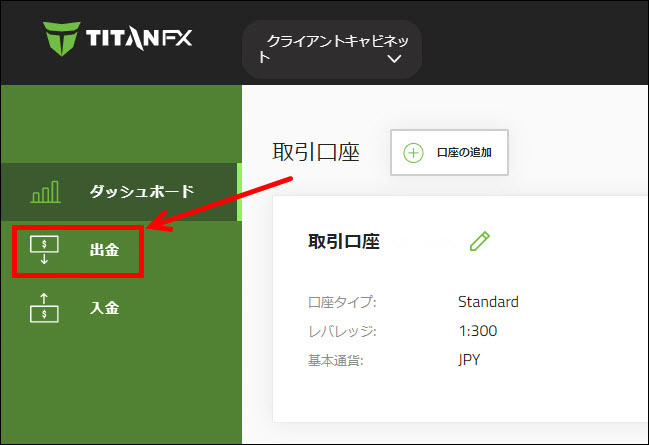Screen dimensions: 649x445
Task: Select the ダッシュボード sidebar item
Action: pos(141,191)
